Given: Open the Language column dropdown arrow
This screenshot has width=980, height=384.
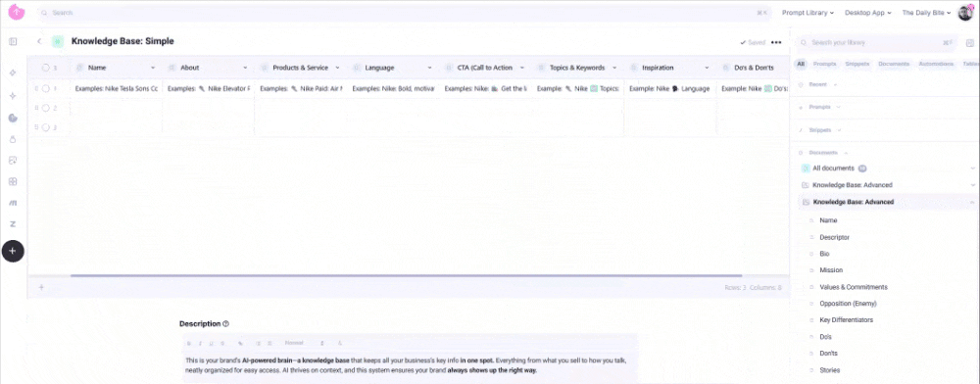Looking at the screenshot, I should tap(430, 68).
